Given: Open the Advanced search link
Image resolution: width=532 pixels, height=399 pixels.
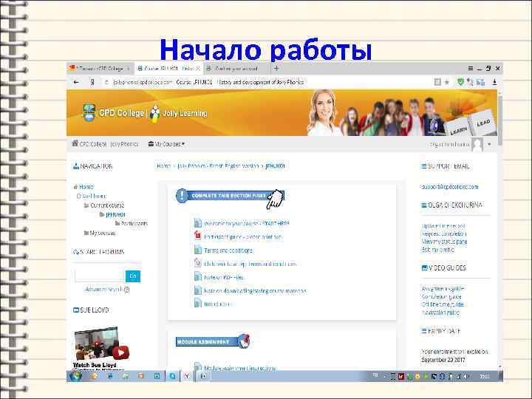Looking at the screenshot, I should coord(103,290).
